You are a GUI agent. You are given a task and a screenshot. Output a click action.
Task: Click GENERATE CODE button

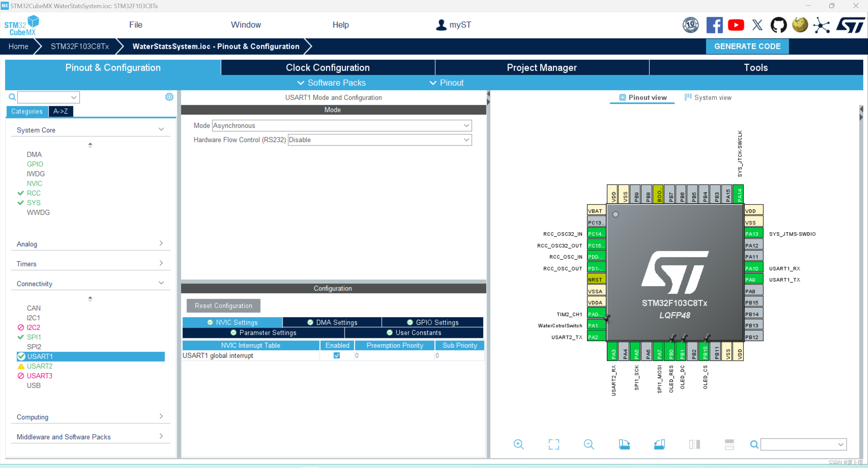747,46
